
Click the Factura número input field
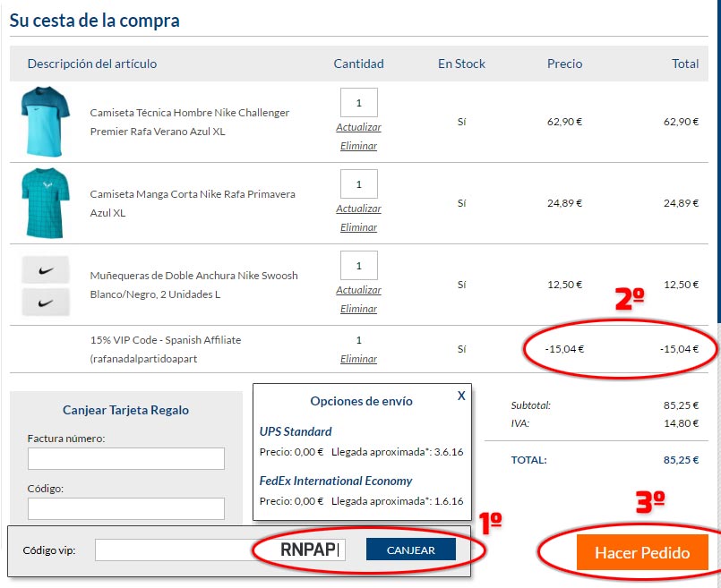pos(126,458)
